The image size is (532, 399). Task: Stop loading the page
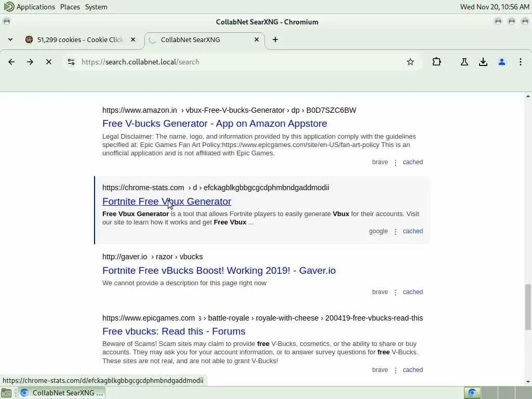tap(49, 62)
